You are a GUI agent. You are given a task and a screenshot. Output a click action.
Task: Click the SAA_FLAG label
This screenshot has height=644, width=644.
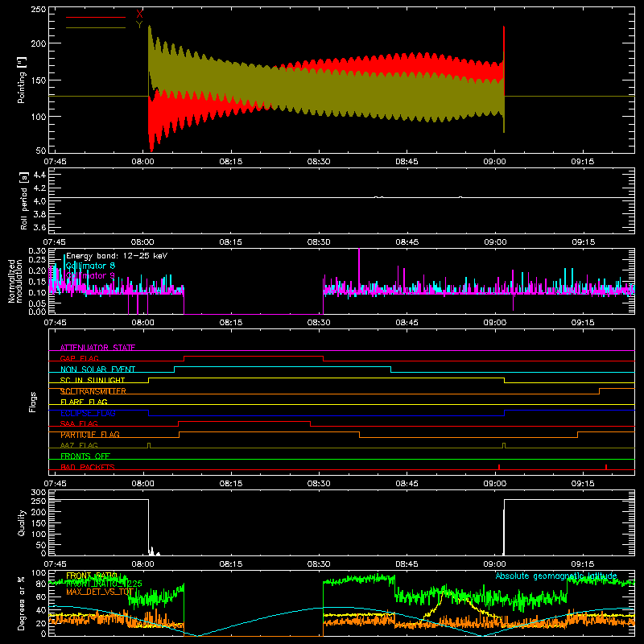pos(79,423)
